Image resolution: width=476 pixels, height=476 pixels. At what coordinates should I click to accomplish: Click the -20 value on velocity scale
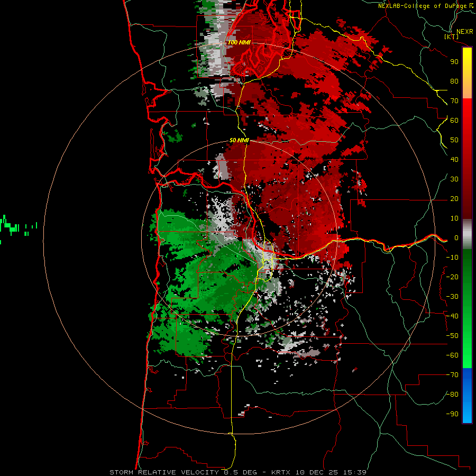click(x=452, y=277)
